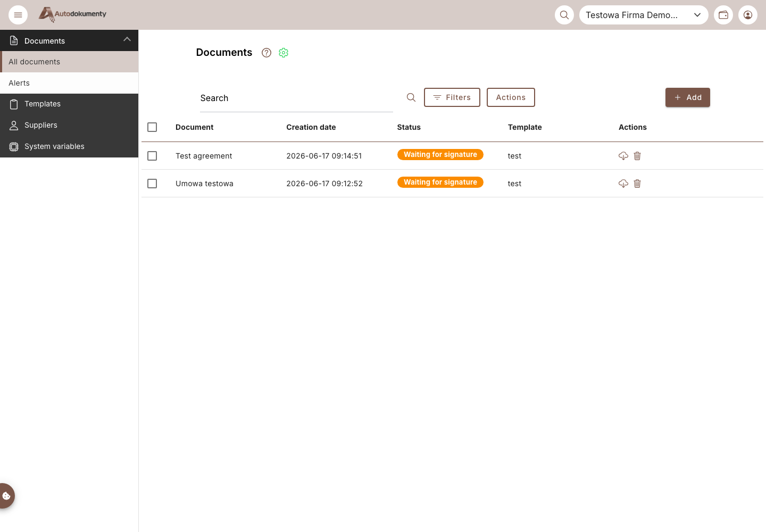Delete the Umowa testowa document
This screenshot has height=532, width=766.
pos(637,184)
